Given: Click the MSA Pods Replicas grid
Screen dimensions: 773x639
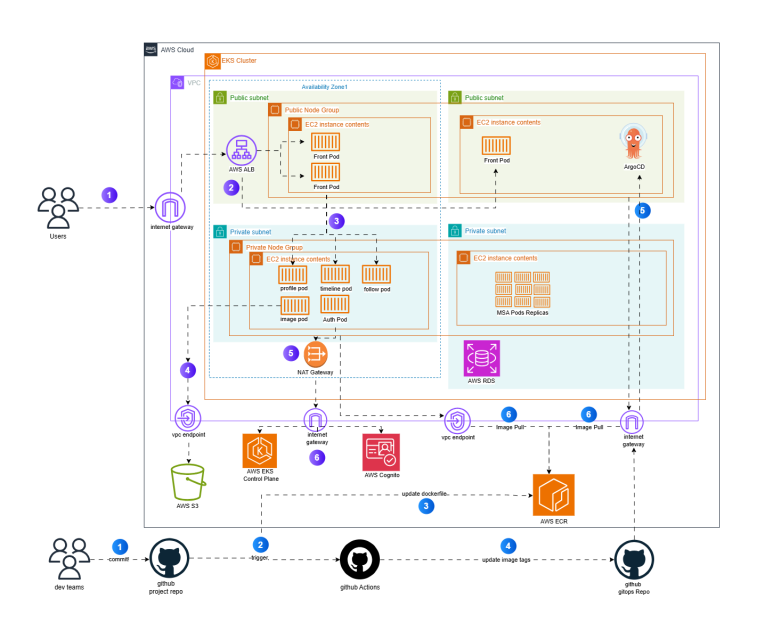Looking at the screenshot, I should coord(523,289).
